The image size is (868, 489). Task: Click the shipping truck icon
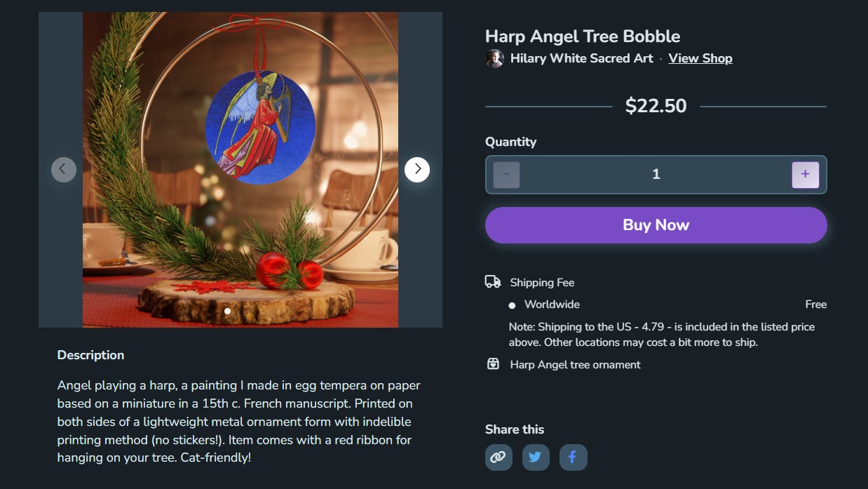click(x=493, y=282)
